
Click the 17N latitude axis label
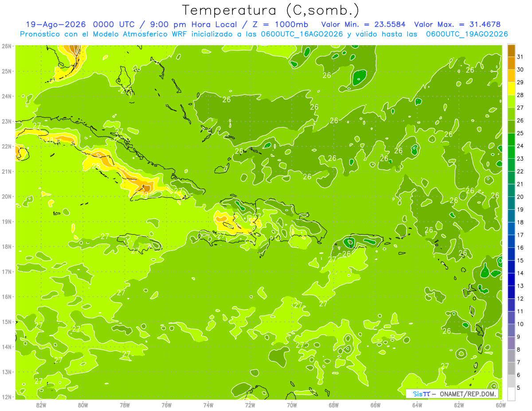coord(7,271)
